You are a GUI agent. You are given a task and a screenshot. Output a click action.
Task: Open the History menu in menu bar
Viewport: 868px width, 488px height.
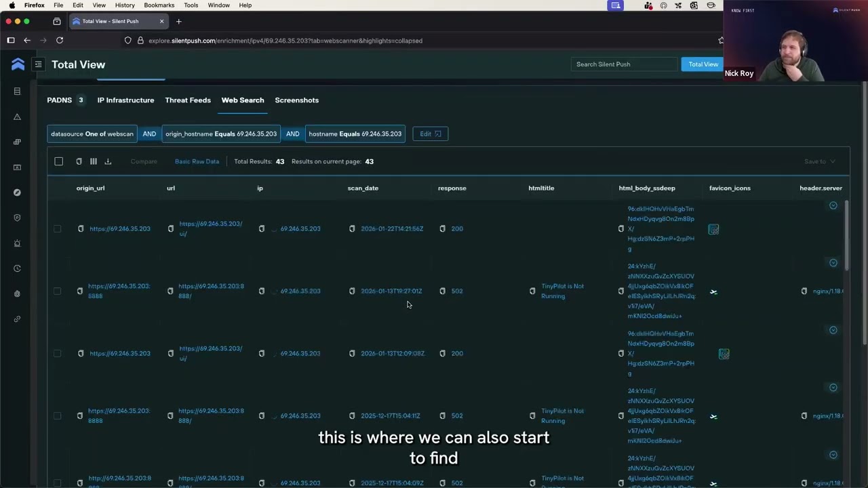click(125, 5)
